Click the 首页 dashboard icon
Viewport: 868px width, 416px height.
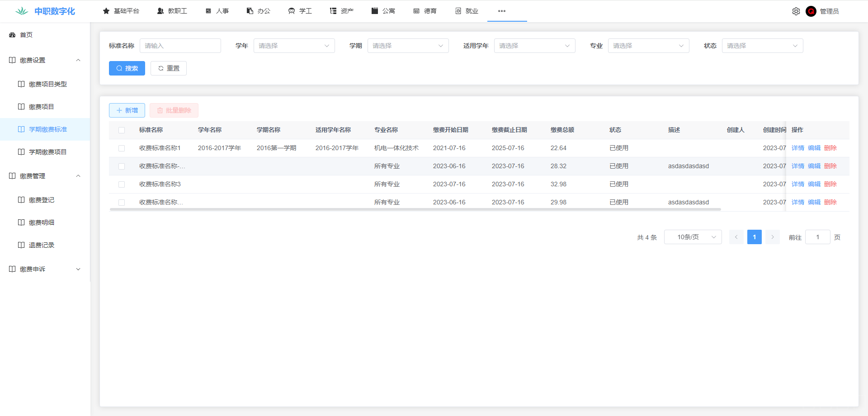12,35
